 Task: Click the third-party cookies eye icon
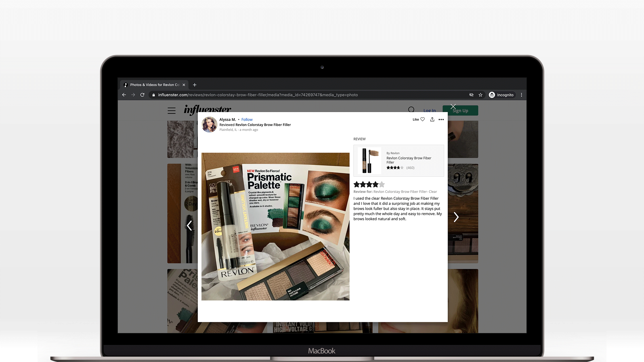471,95
